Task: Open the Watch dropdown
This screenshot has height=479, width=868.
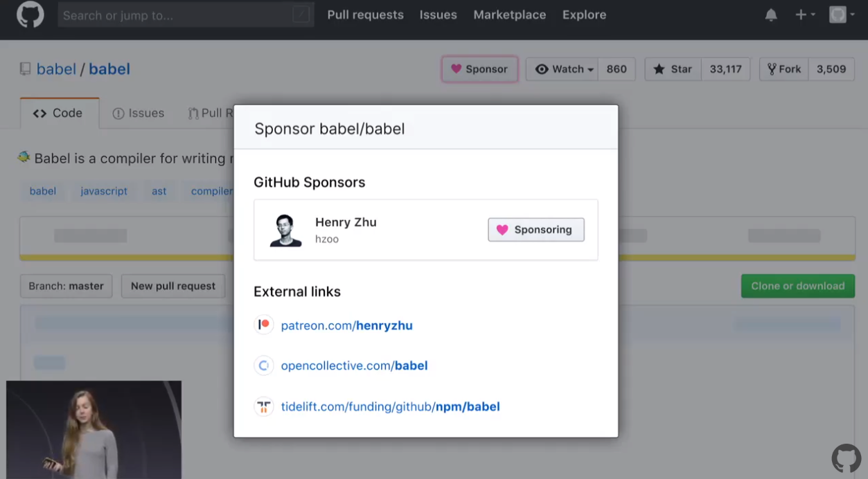Action: pyautogui.click(x=565, y=69)
